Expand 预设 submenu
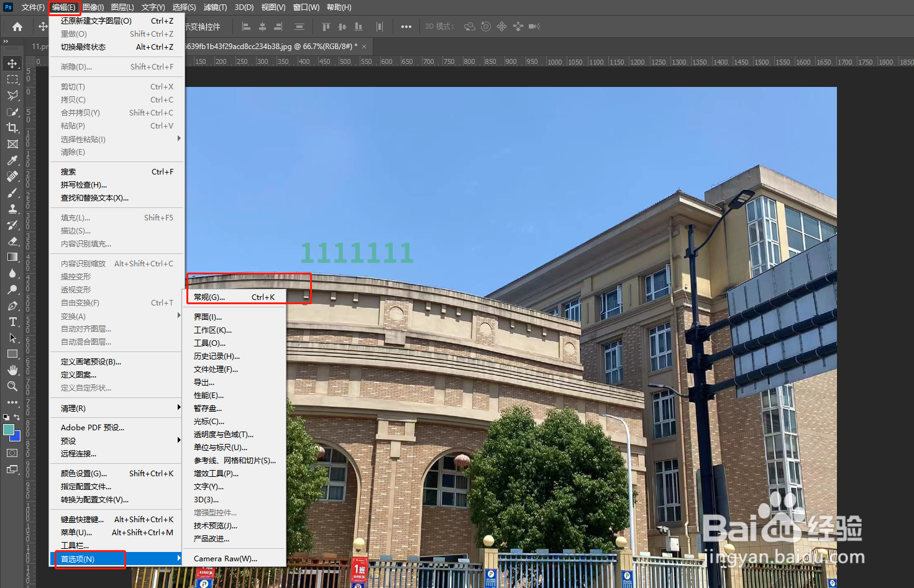The height and width of the screenshot is (588, 914). [117, 441]
